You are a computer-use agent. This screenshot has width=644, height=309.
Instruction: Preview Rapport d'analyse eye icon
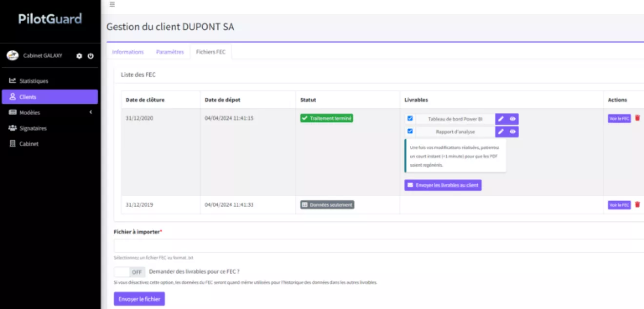tap(513, 132)
